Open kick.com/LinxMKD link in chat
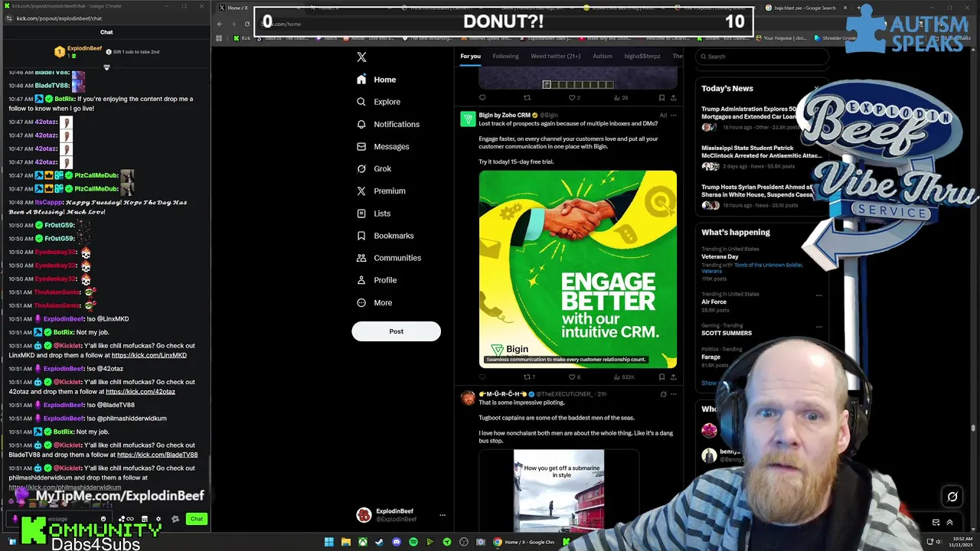 pyautogui.click(x=149, y=355)
